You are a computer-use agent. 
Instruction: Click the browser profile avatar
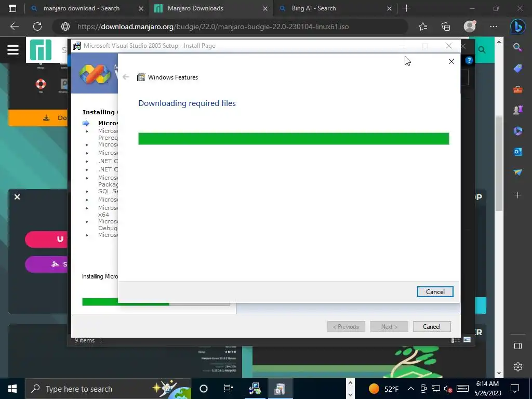click(x=470, y=26)
